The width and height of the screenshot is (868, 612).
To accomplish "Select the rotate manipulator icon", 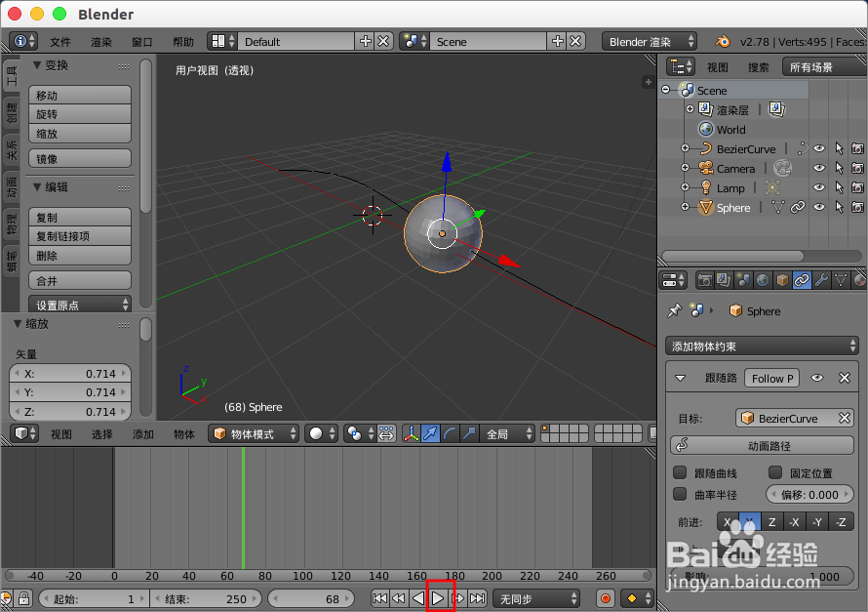I will 449,433.
